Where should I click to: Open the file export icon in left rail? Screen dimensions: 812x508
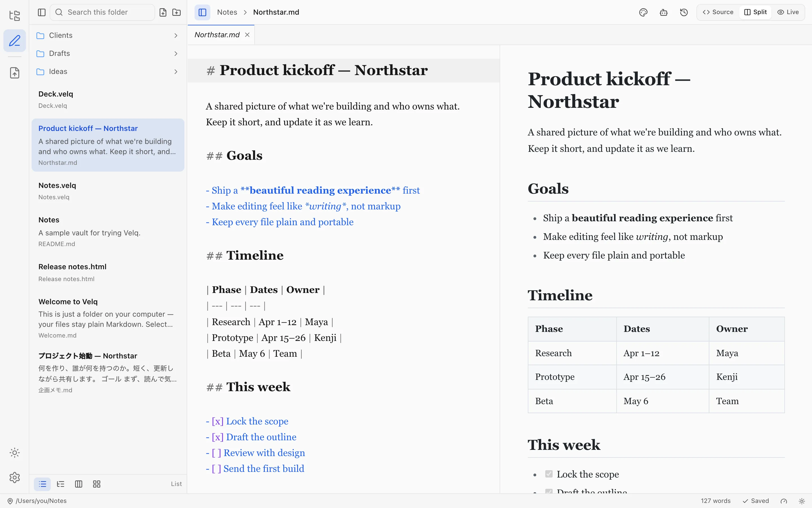14,73
